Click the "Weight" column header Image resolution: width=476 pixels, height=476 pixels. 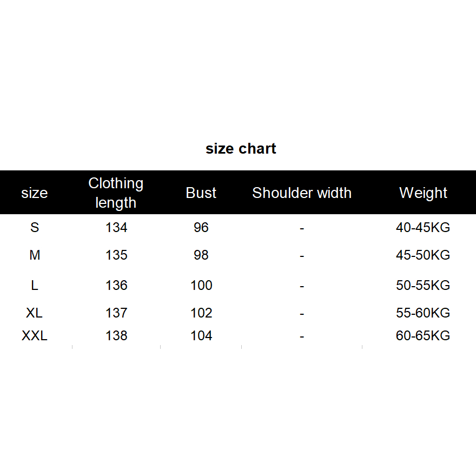pyautogui.click(x=423, y=193)
